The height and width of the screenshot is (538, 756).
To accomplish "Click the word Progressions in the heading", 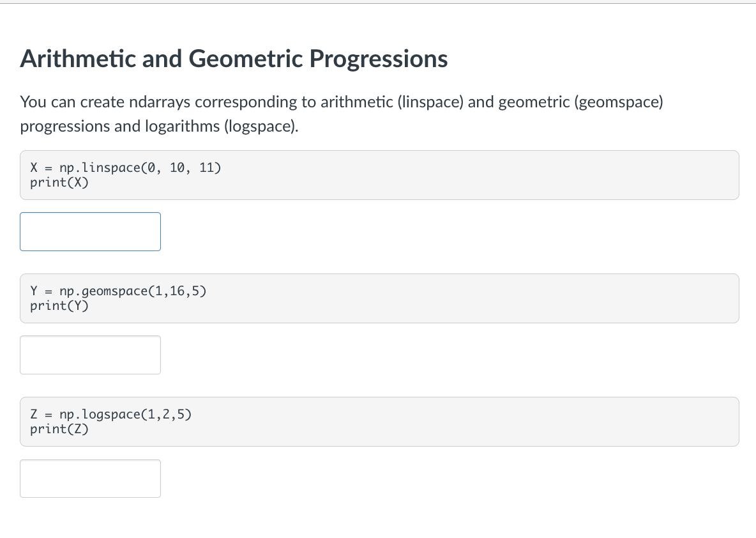I will [x=379, y=59].
